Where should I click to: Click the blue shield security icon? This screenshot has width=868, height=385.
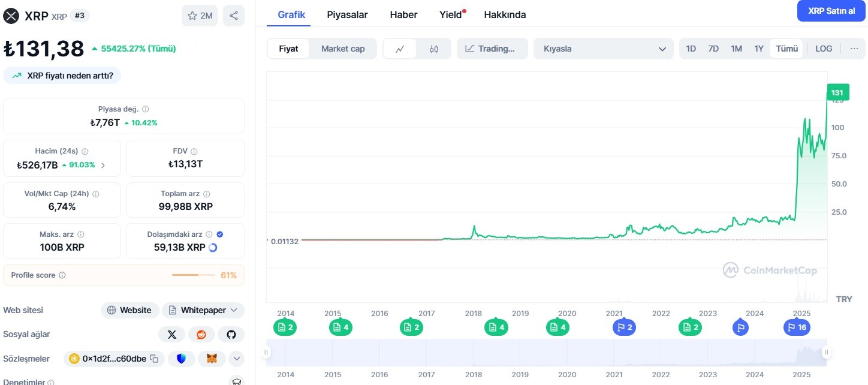click(x=181, y=359)
